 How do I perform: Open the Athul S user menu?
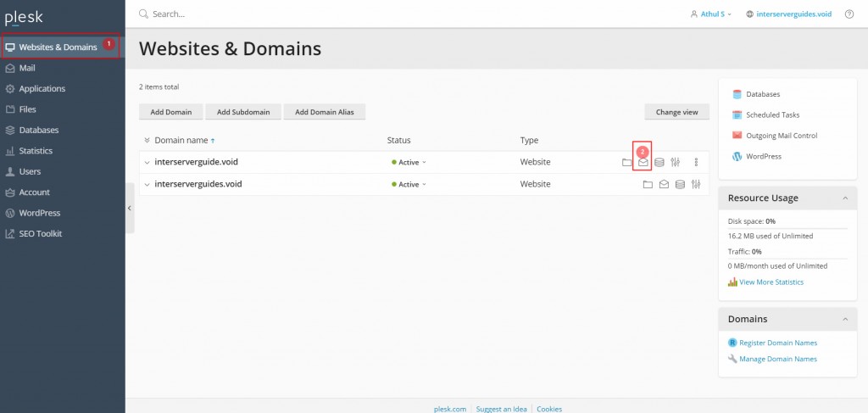point(709,14)
